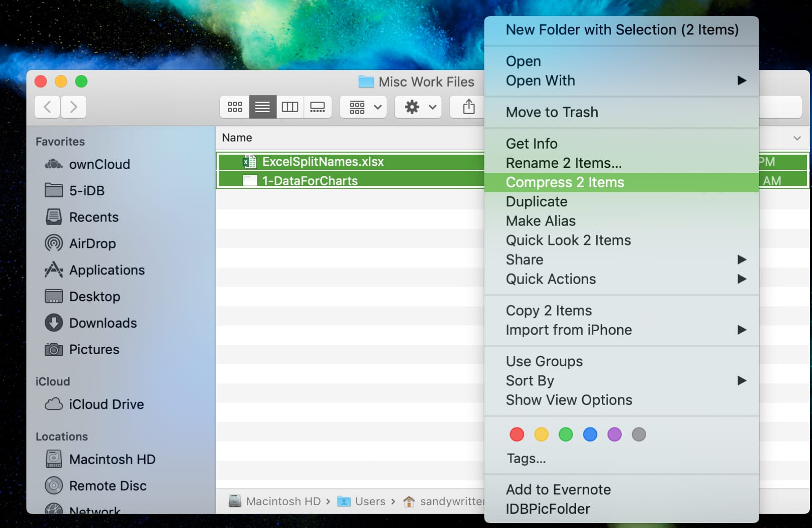Screen dimensions: 812x528
Task: Open AirDrop from the sidebar
Action: (x=90, y=243)
